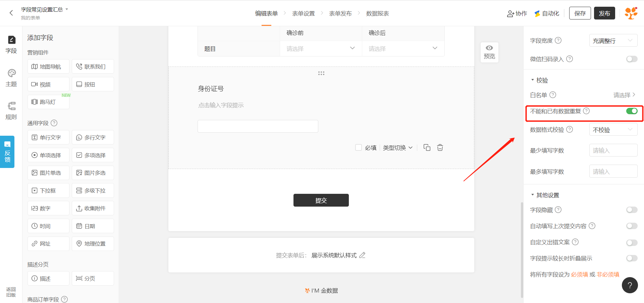The height and width of the screenshot is (303, 644).
Task: Check the 必填 checkbox
Action: tap(359, 147)
